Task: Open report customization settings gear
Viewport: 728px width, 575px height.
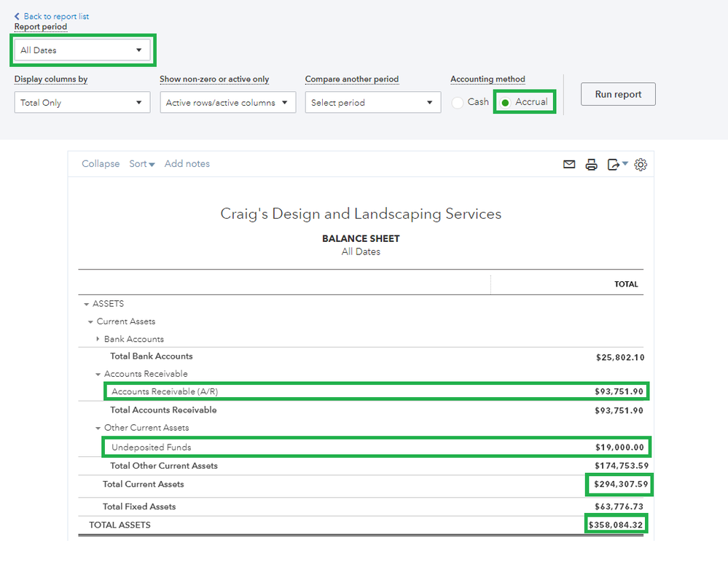Action: [641, 164]
